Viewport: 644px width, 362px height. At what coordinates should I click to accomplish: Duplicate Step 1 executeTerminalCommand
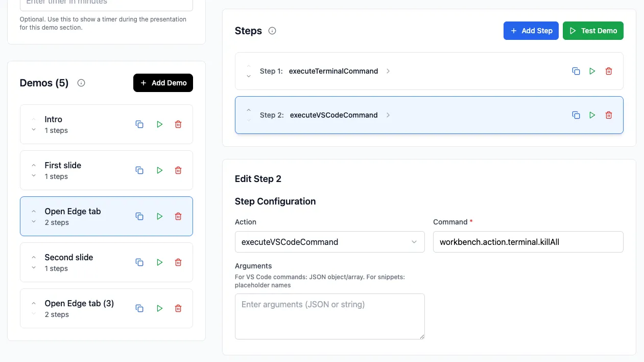pyautogui.click(x=576, y=71)
